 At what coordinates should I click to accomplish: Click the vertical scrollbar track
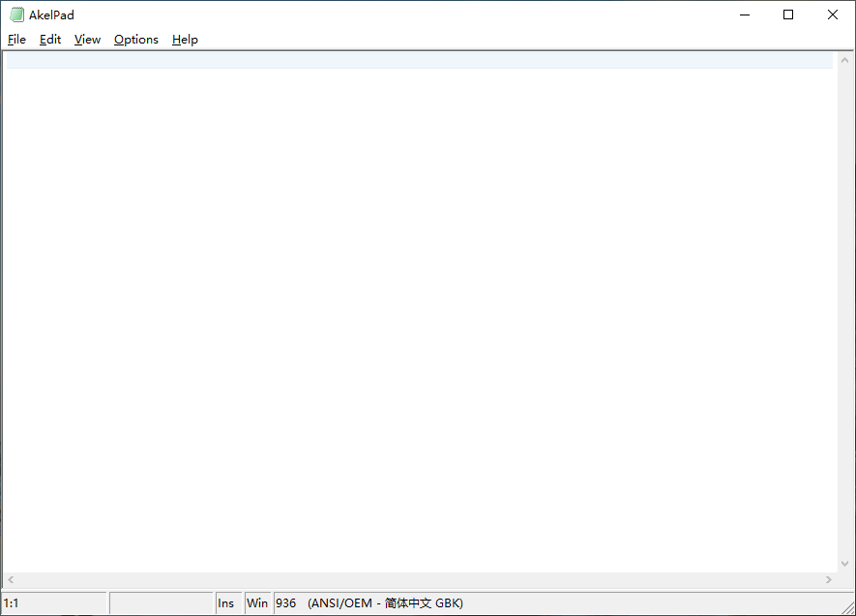tap(844, 312)
